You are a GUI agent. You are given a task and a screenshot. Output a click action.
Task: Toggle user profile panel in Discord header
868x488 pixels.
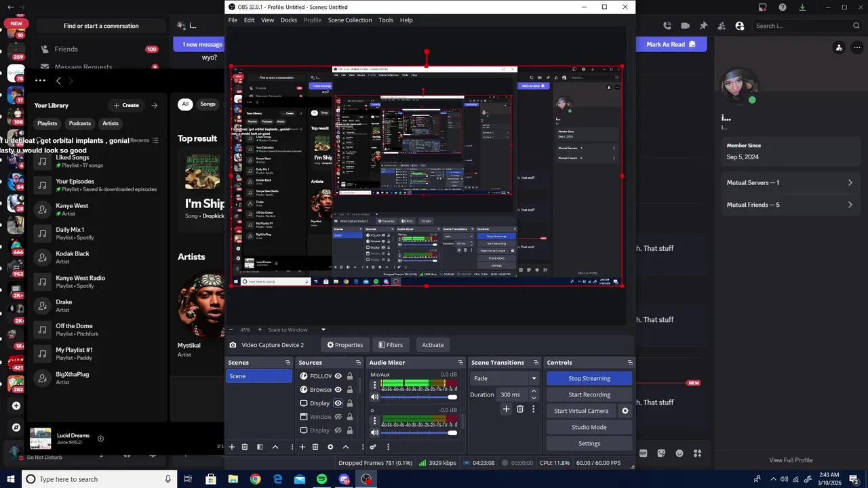coord(740,26)
